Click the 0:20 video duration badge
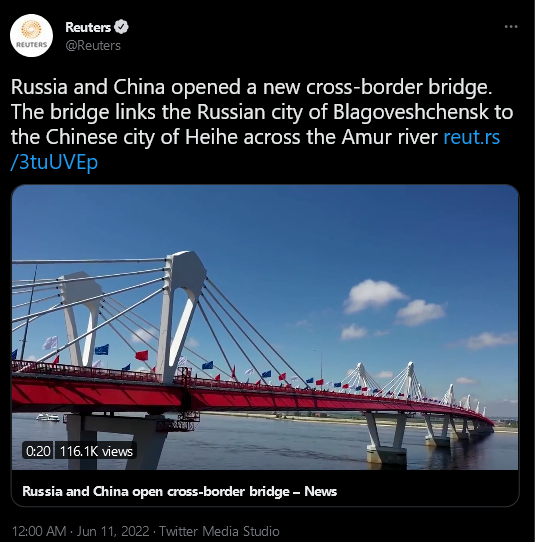 38,451
